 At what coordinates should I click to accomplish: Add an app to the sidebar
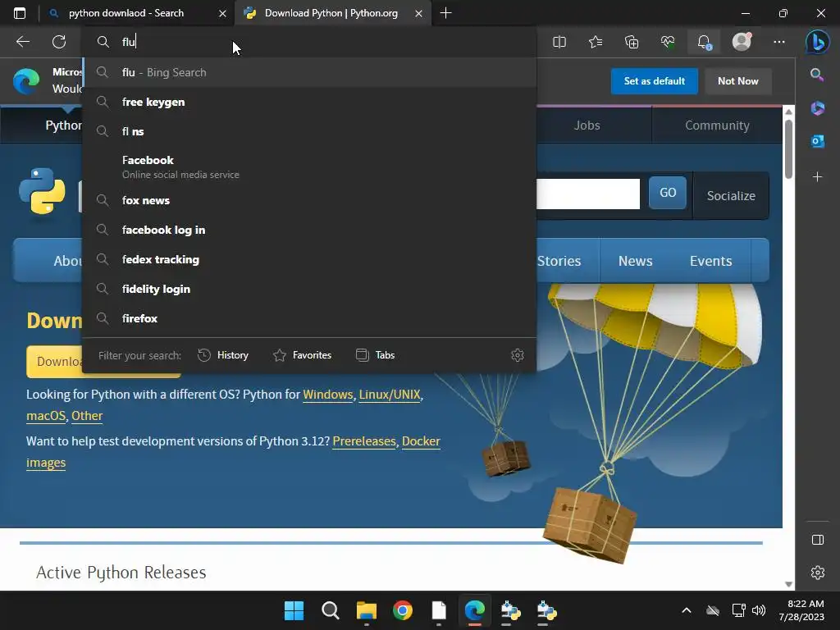(x=818, y=177)
